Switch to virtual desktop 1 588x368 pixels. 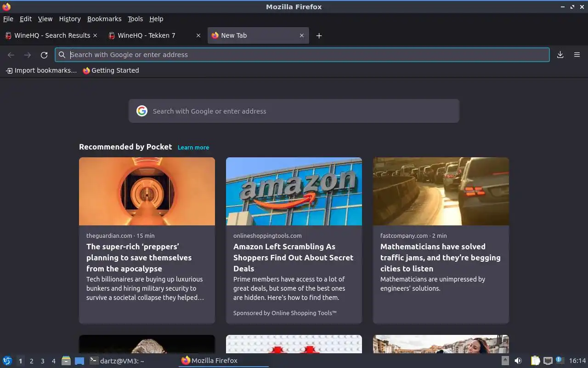coord(21,361)
